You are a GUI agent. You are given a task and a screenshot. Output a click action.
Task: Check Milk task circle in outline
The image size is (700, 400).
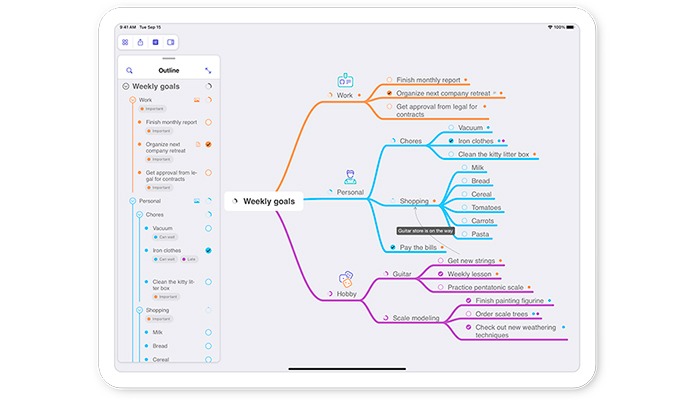click(208, 333)
